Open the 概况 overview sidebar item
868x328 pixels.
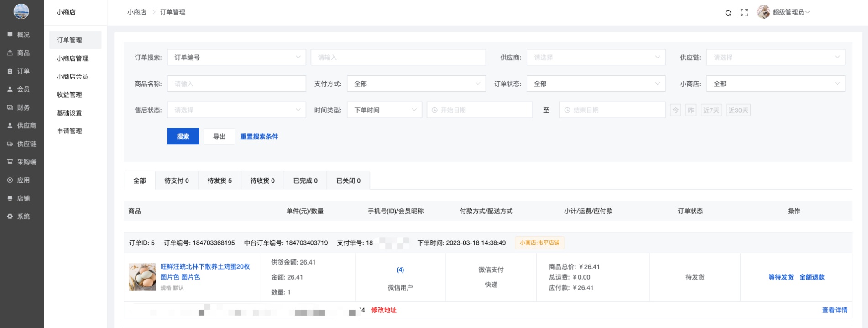[x=23, y=35]
